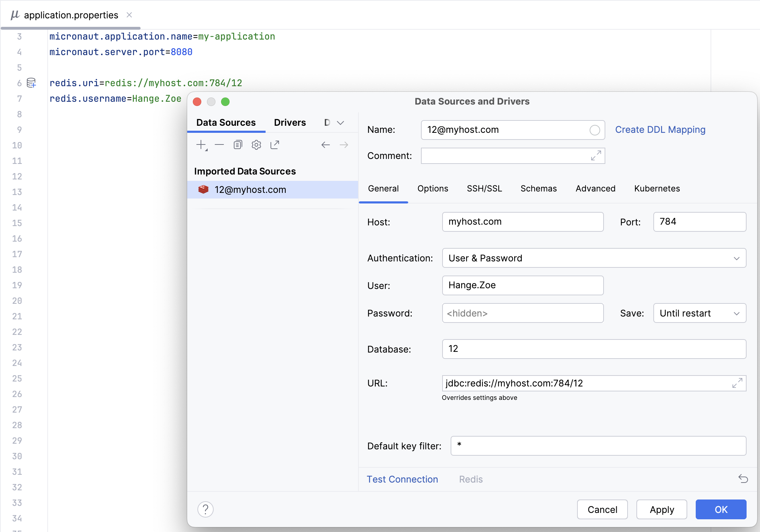The height and width of the screenshot is (532, 760).
Task: Add a new data source
Action: 201,144
